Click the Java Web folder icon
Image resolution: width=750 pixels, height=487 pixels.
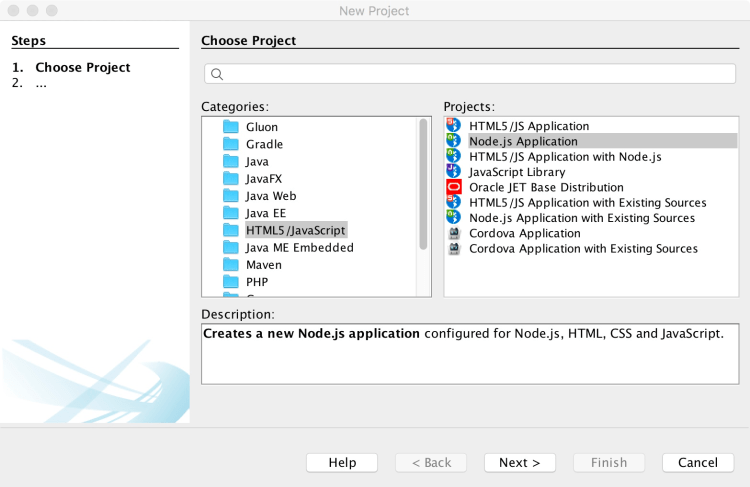point(231,196)
